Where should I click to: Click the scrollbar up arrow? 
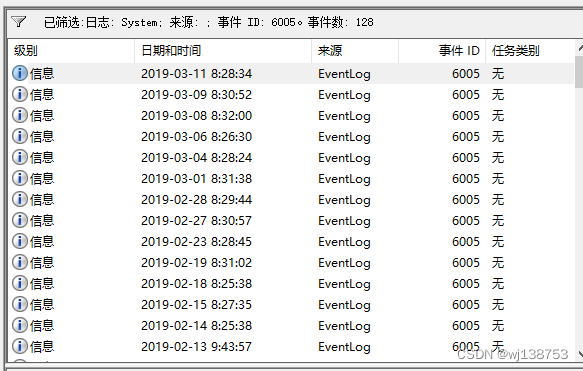(579, 48)
